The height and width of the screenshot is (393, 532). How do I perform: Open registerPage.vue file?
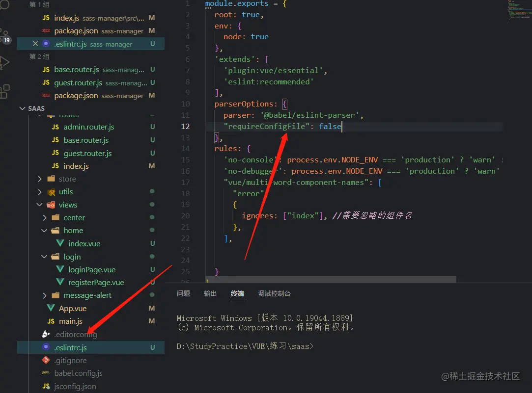pyautogui.click(x=90, y=283)
